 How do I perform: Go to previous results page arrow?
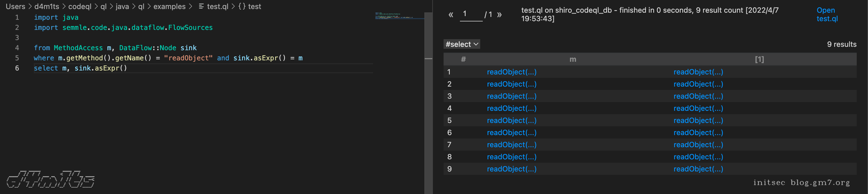coord(451,15)
